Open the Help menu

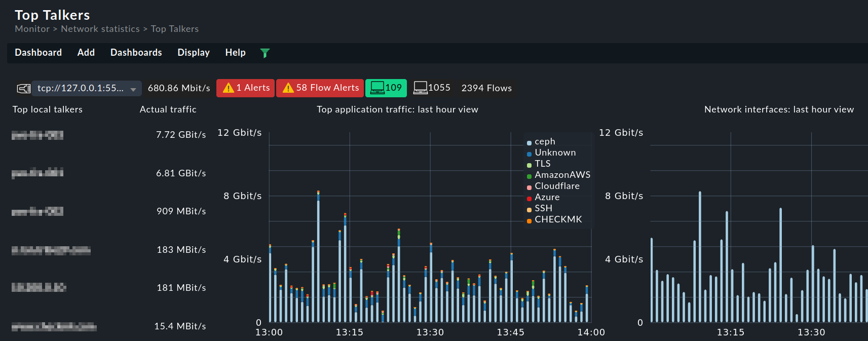tap(235, 53)
